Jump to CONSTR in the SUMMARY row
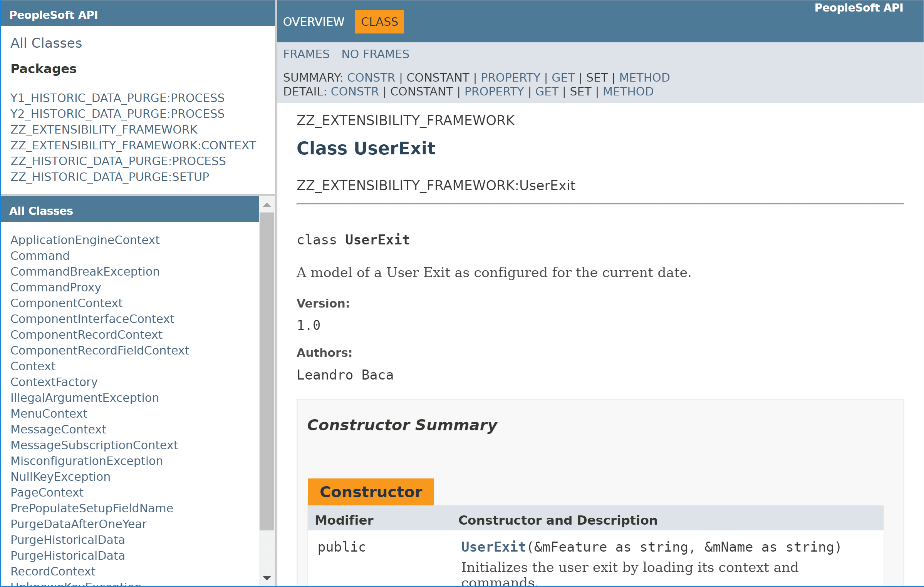924x587 pixels. tap(371, 78)
